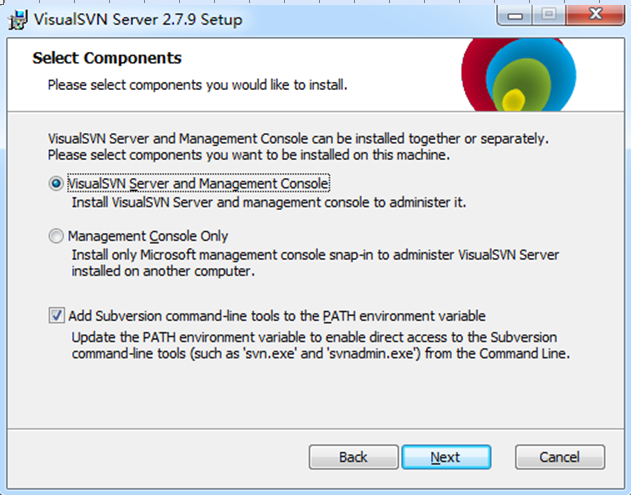Click the VisualSVN Server 2.7.9 Setup title text

pos(137,19)
